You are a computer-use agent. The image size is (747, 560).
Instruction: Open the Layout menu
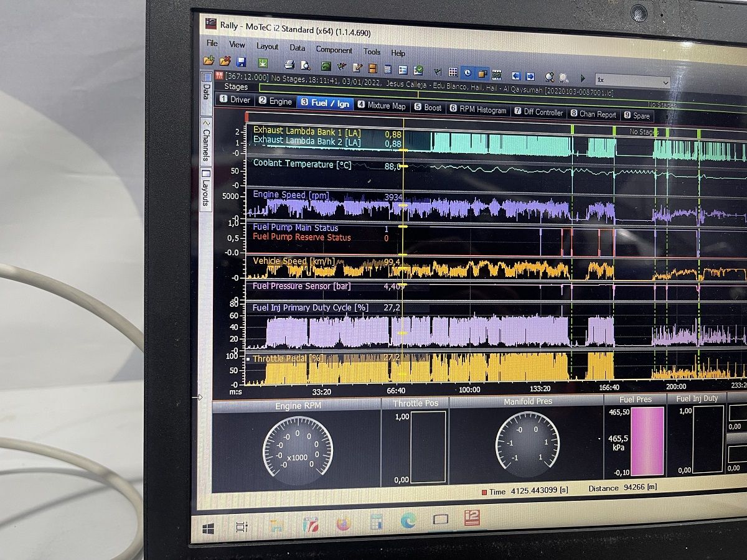(x=268, y=47)
